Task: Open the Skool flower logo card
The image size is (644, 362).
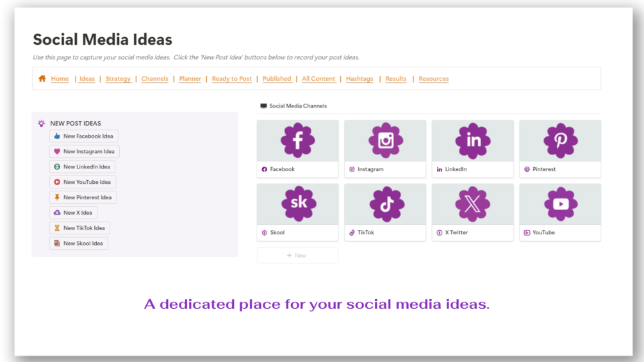Action: 298,204
